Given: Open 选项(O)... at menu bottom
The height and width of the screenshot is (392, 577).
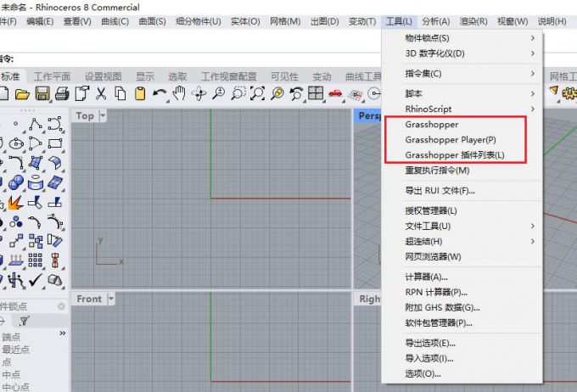Looking at the screenshot, I should (462, 373).
